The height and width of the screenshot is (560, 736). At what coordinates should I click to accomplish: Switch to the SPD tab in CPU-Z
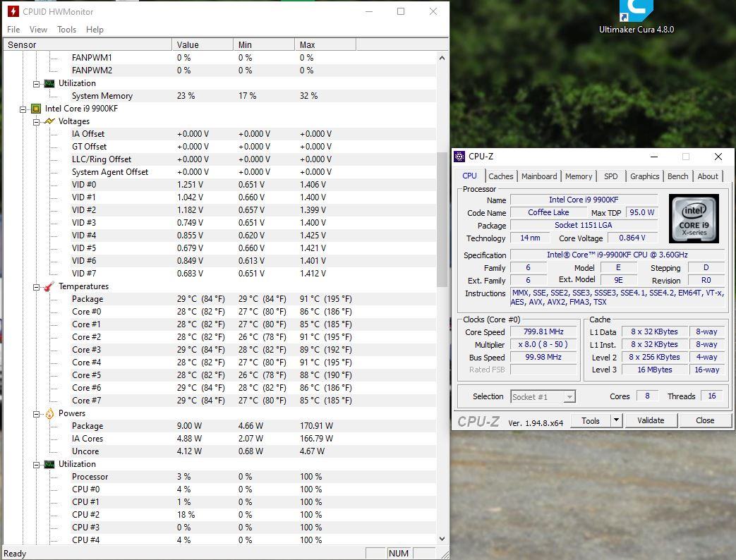610,176
